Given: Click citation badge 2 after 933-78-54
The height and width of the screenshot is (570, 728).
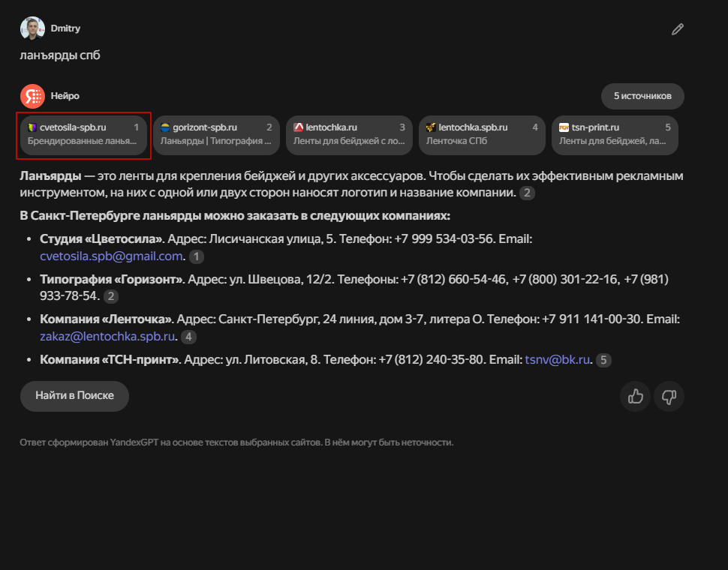Looking at the screenshot, I should pos(111,296).
